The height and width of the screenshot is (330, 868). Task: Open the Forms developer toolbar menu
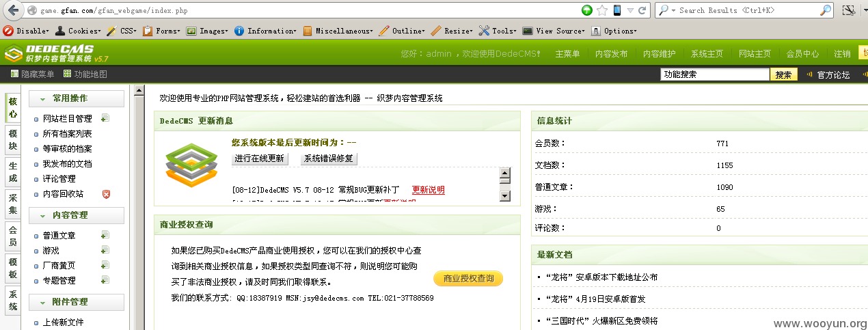point(161,31)
